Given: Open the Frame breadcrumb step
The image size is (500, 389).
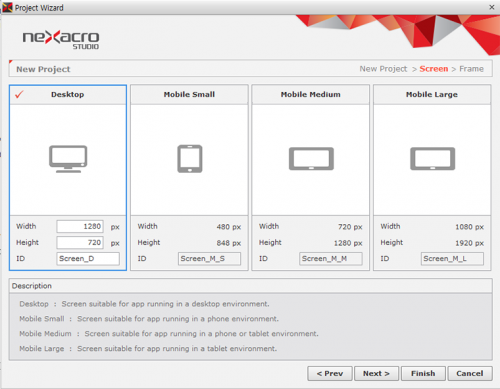Looking at the screenshot, I should (x=471, y=69).
